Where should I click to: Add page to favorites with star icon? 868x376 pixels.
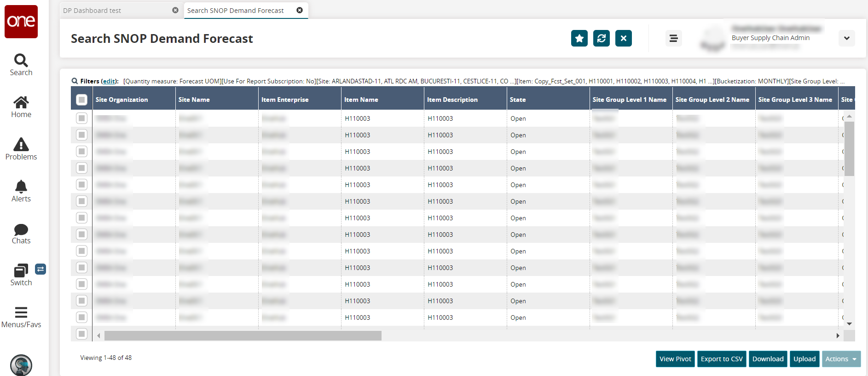pos(579,38)
